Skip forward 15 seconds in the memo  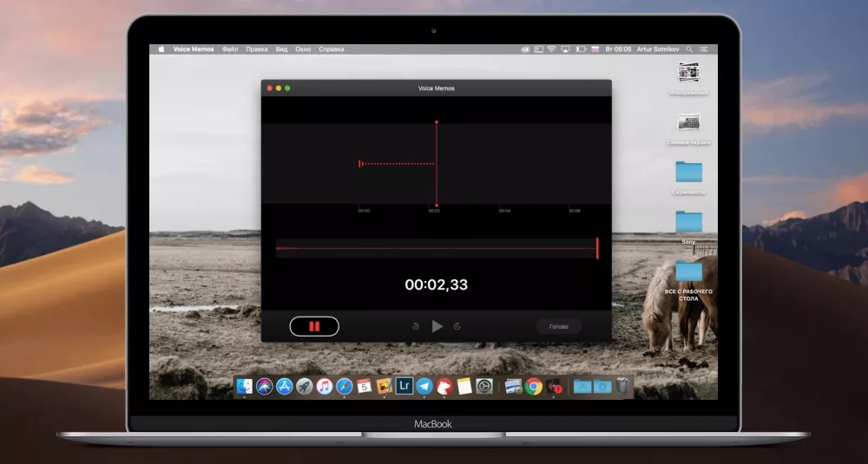coord(457,326)
